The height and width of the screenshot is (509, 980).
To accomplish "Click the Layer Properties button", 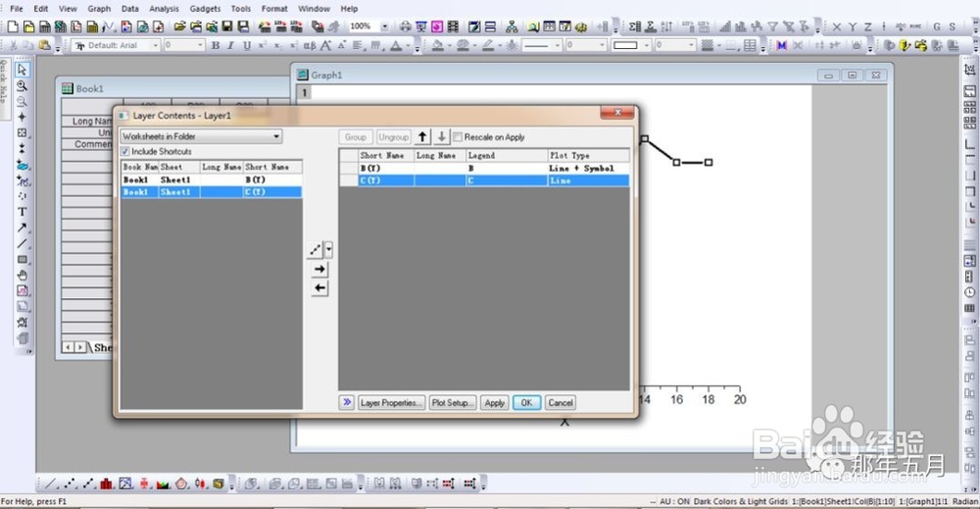I will click(x=392, y=403).
